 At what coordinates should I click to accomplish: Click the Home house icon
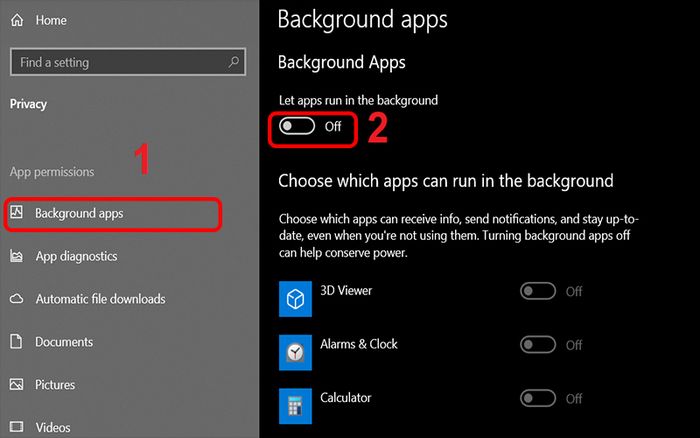(x=17, y=20)
